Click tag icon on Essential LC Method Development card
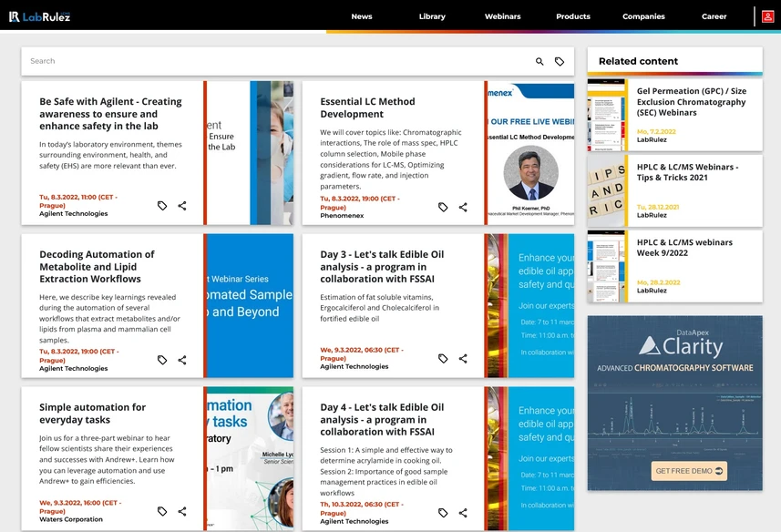This screenshot has height=532, width=781. [x=443, y=207]
